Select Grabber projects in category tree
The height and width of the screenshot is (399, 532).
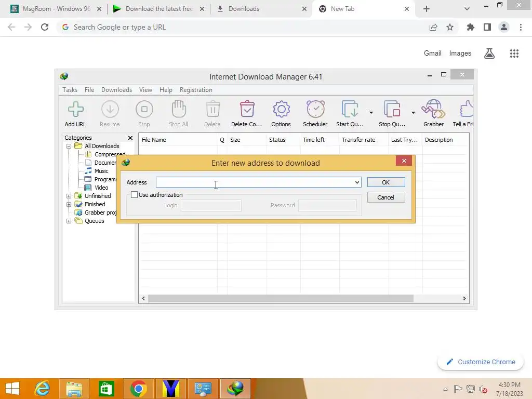pos(100,212)
